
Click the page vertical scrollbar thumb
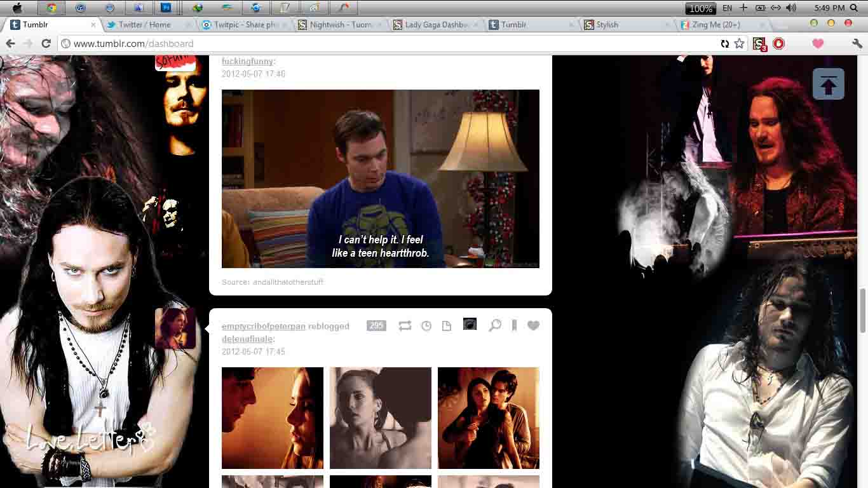point(863,310)
